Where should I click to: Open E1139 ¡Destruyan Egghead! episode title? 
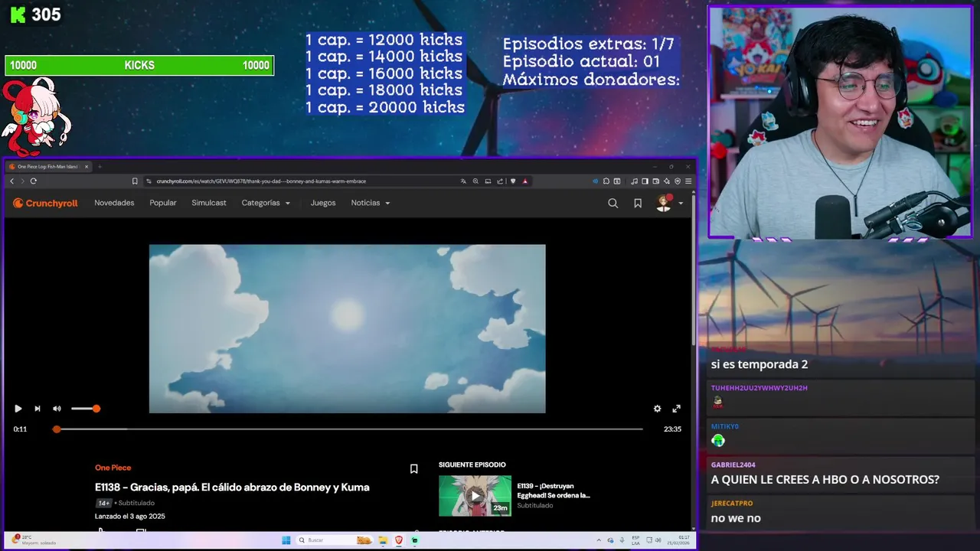click(x=554, y=491)
